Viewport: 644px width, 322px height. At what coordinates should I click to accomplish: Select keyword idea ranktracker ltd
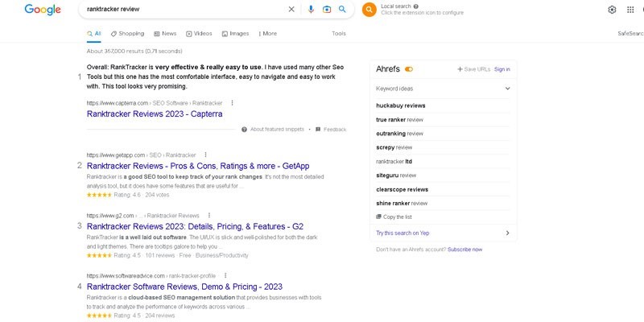394,162
